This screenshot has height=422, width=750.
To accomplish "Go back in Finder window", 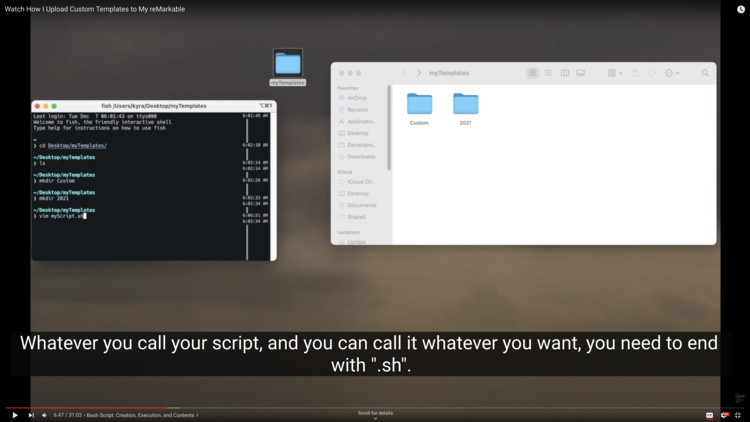I will pyautogui.click(x=404, y=73).
